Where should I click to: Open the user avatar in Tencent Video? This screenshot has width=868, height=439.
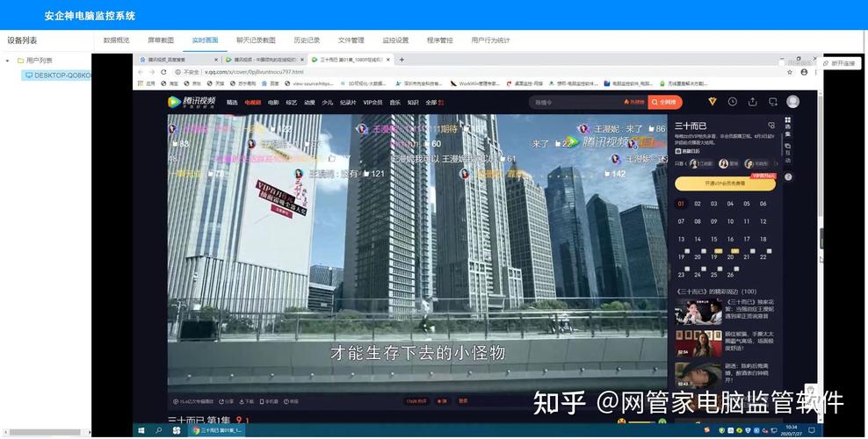coord(792,101)
